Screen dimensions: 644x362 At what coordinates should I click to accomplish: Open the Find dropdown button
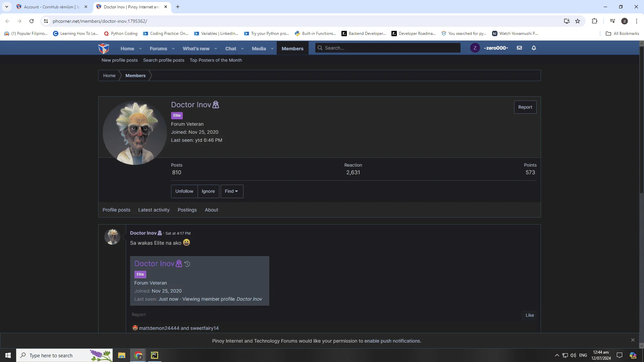point(232,191)
